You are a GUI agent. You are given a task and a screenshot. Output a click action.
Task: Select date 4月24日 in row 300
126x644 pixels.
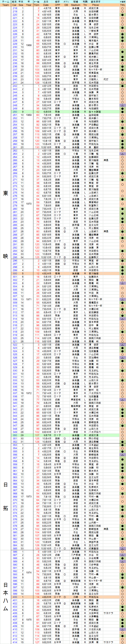click(x=47, y=273)
